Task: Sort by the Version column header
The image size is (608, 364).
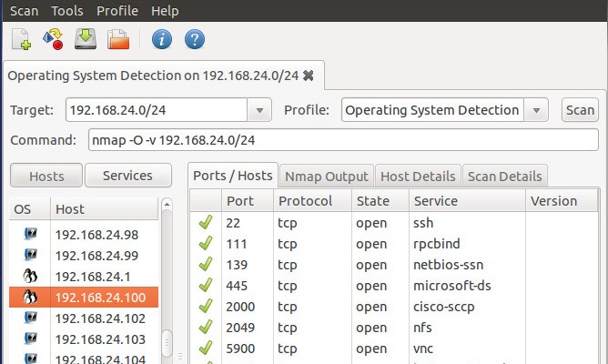Action: pyautogui.click(x=562, y=201)
